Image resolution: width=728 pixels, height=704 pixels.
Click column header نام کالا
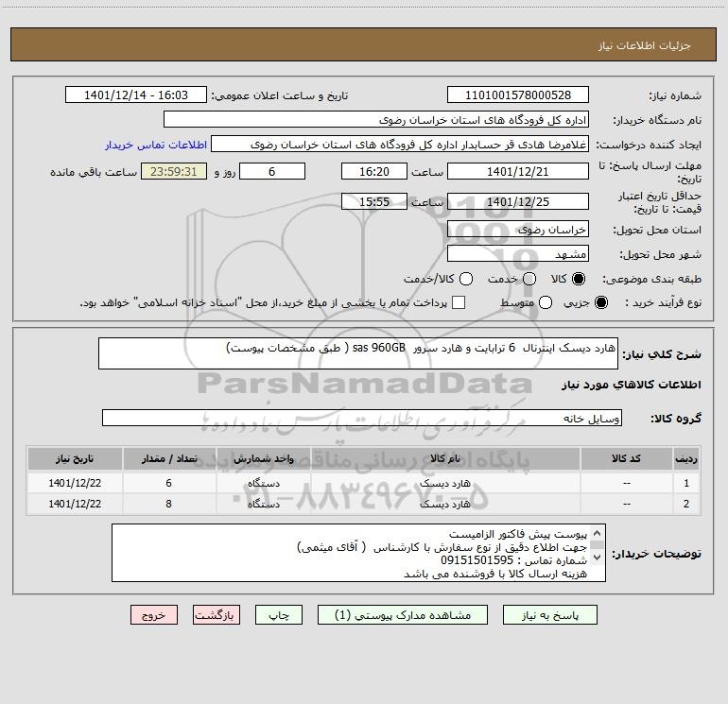pos(445,459)
